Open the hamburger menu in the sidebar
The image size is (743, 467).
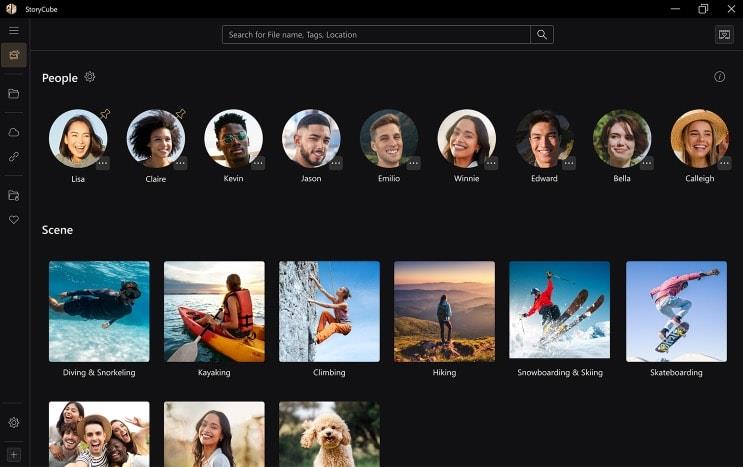14,31
